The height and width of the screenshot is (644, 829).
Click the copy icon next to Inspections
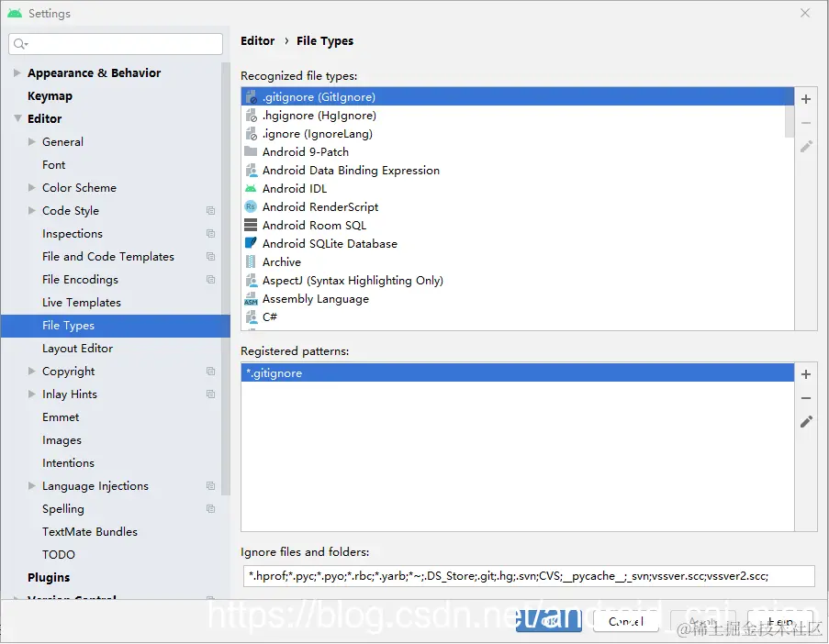click(x=210, y=234)
